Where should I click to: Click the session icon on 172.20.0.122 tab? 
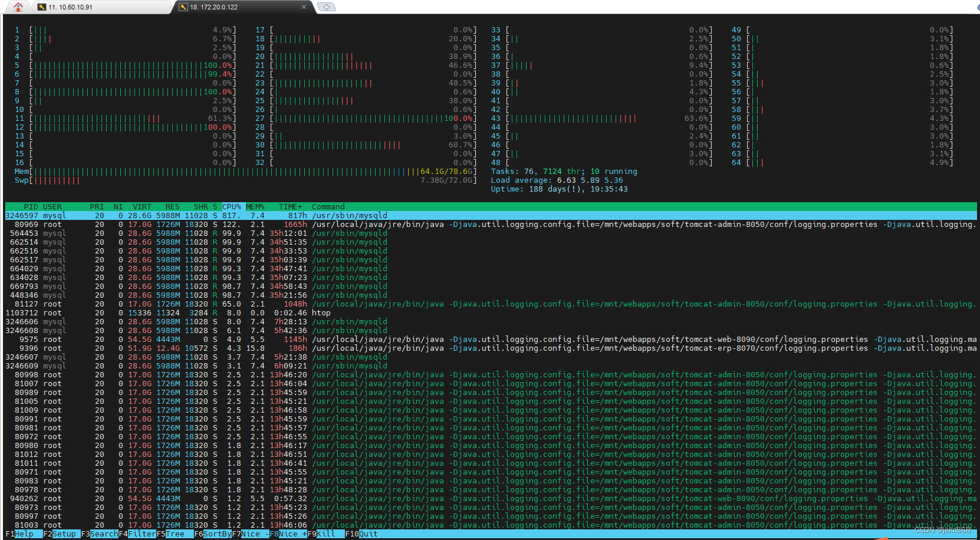click(x=183, y=7)
